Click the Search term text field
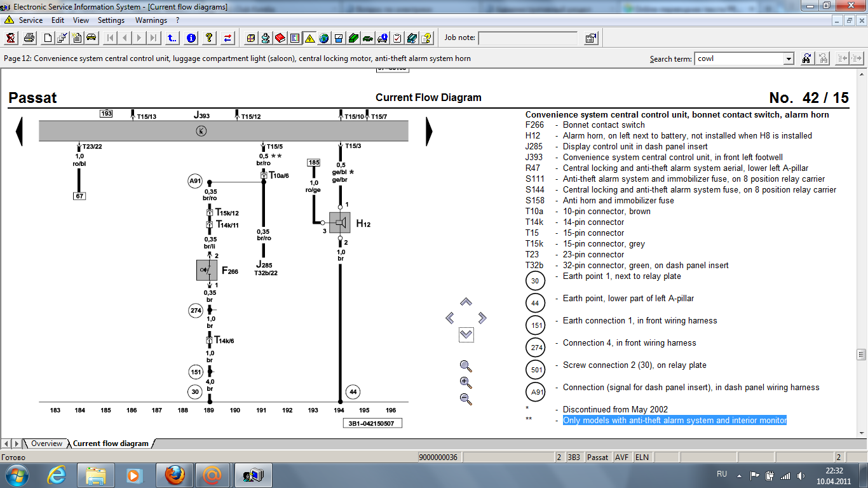This screenshot has height=488, width=868. pos(739,59)
